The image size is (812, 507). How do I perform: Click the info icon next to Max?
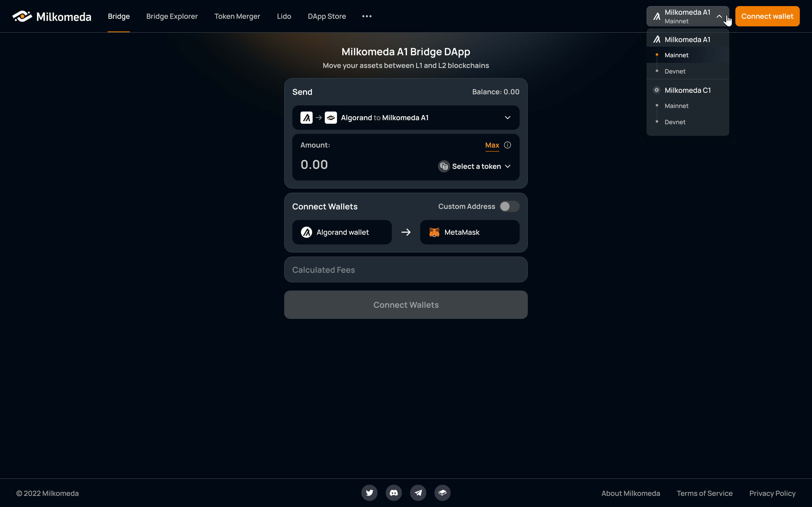tap(507, 145)
